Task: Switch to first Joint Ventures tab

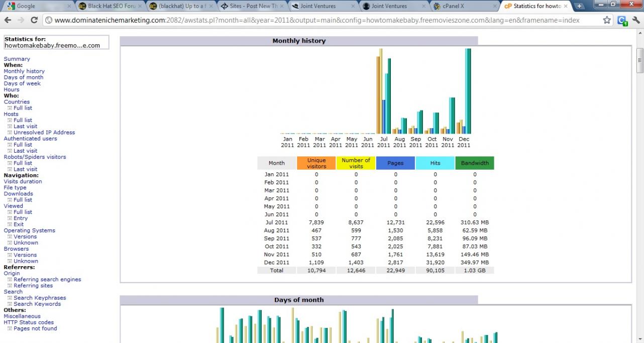Action: click(324, 7)
